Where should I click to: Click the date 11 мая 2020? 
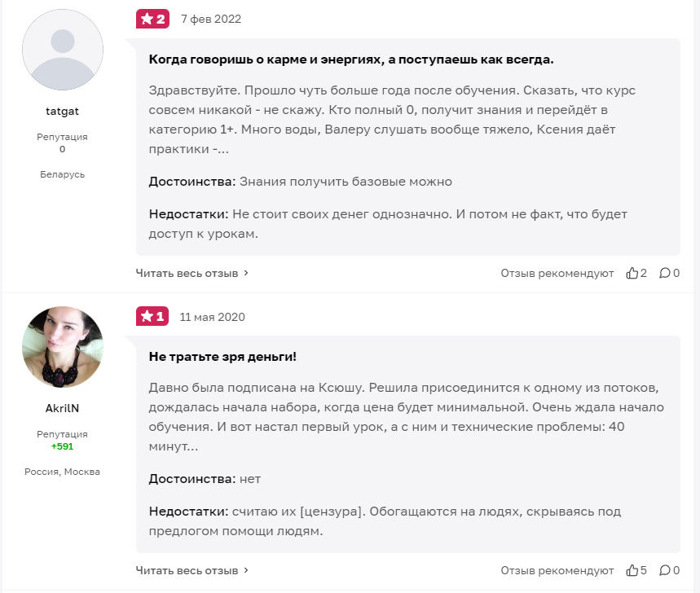click(212, 317)
